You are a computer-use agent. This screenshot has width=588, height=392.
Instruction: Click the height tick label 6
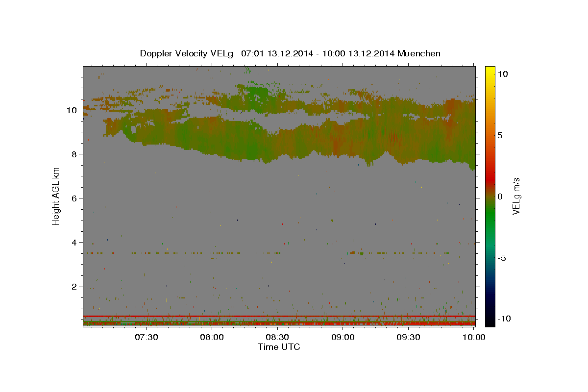(75, 198)
